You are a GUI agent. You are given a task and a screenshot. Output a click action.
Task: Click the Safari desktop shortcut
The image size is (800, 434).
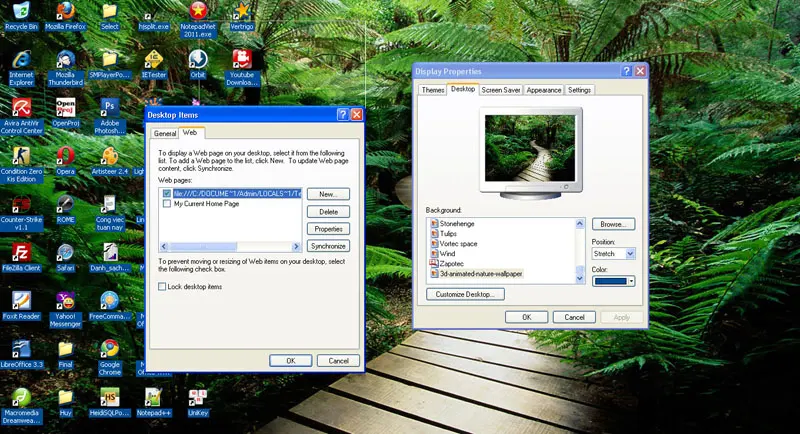point(65,258)
